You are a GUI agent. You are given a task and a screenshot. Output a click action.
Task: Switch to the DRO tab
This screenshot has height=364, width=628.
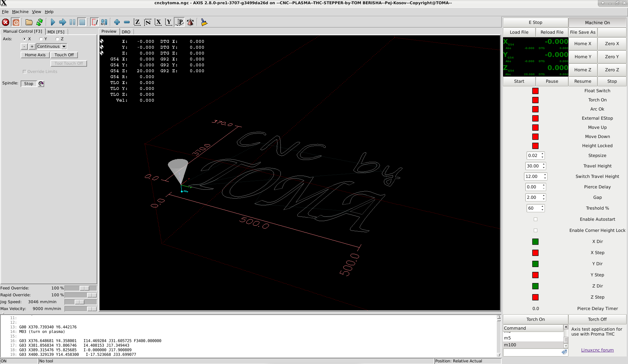coord(126,32)
